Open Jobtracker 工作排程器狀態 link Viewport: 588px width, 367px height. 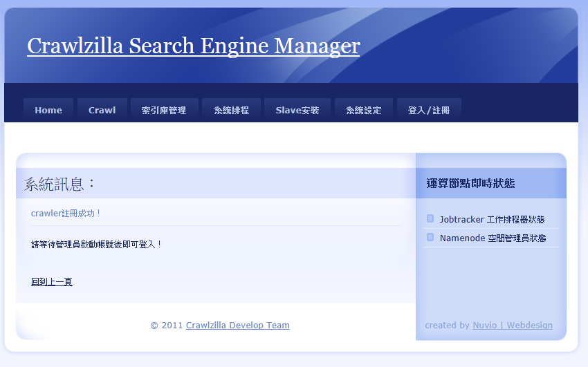(492, 220)
